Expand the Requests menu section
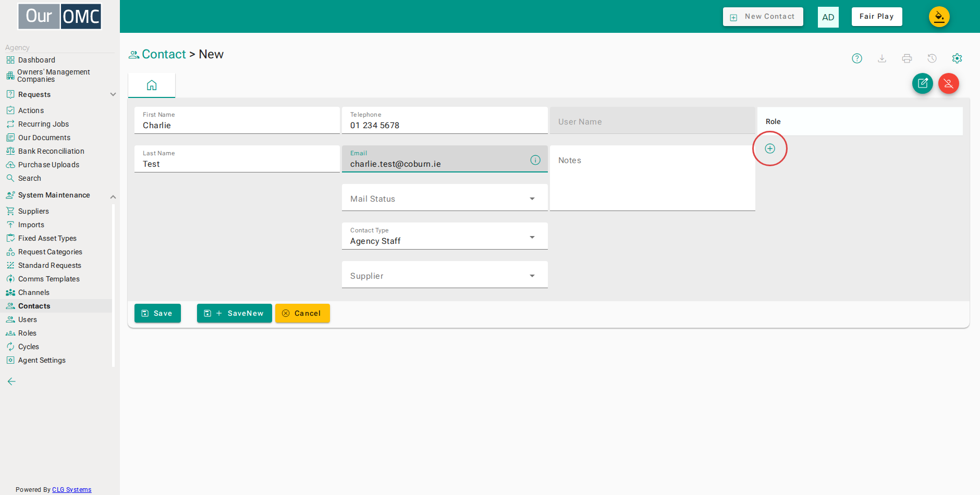 (60, 94)
